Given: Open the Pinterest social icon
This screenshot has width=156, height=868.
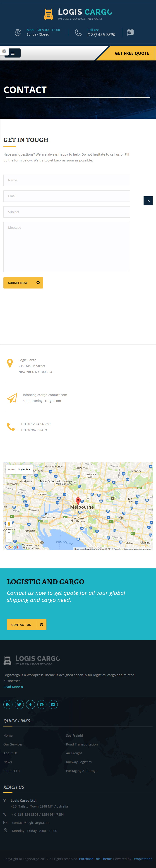Looking at the screenshot, I should pos(42,704).
